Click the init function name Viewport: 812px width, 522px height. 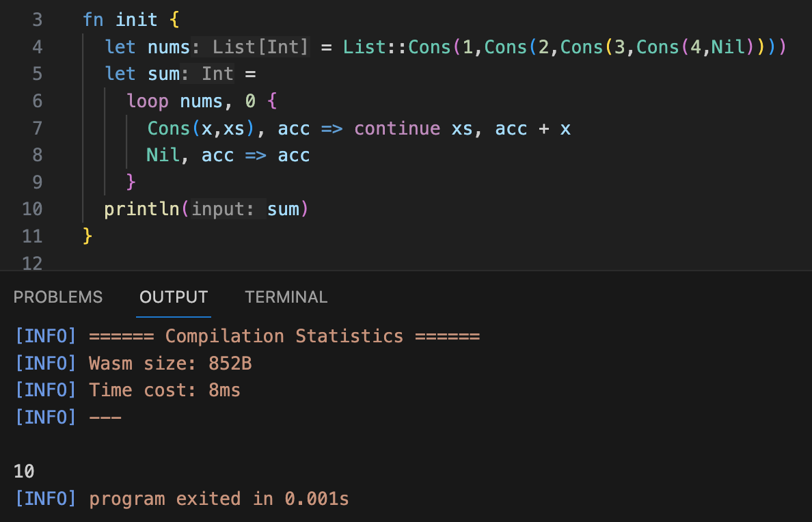click(x=136, y=20)
